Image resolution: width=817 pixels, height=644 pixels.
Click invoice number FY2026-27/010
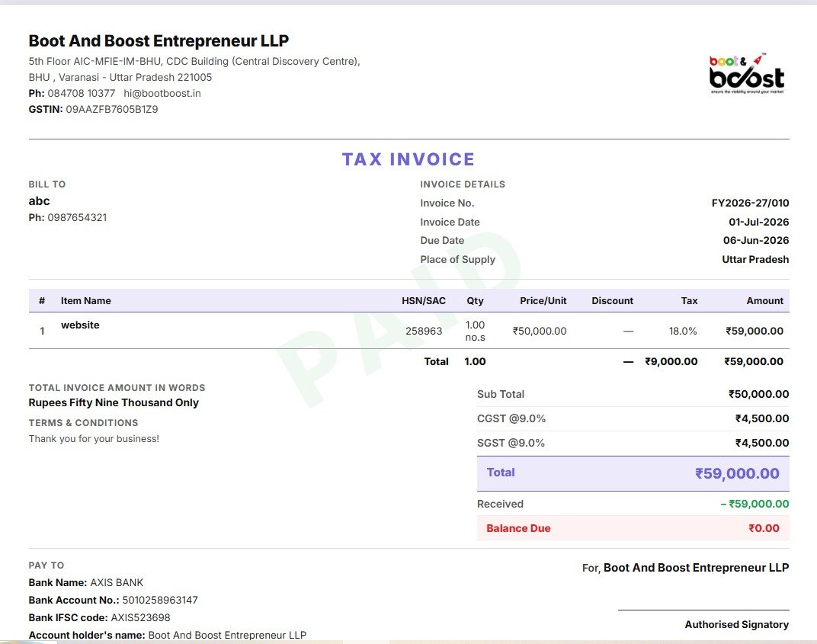(x=750, y=203)
